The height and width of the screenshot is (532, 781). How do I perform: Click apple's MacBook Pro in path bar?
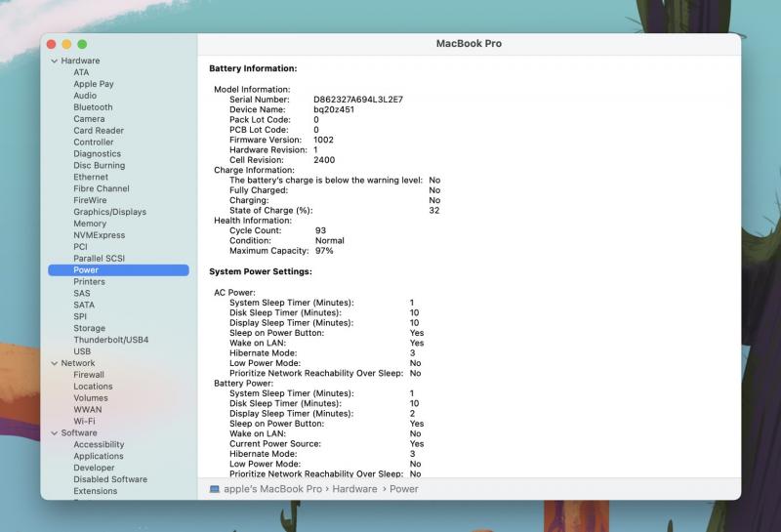point(273,489)
